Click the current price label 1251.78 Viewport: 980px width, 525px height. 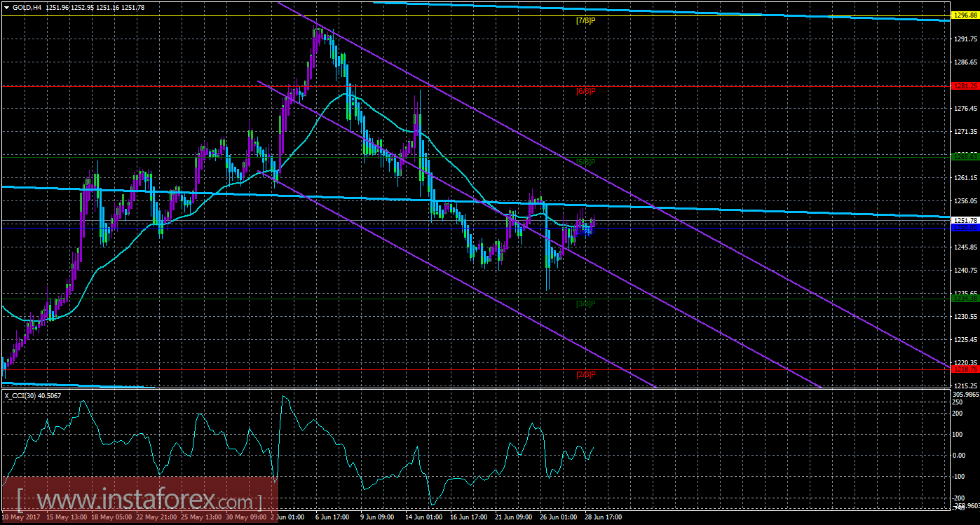click(x=965, y=221)
